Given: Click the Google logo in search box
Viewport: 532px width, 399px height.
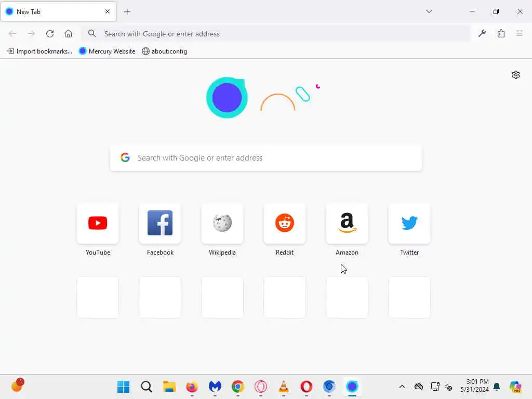Looking at the screenshot, I should (125, 157).
